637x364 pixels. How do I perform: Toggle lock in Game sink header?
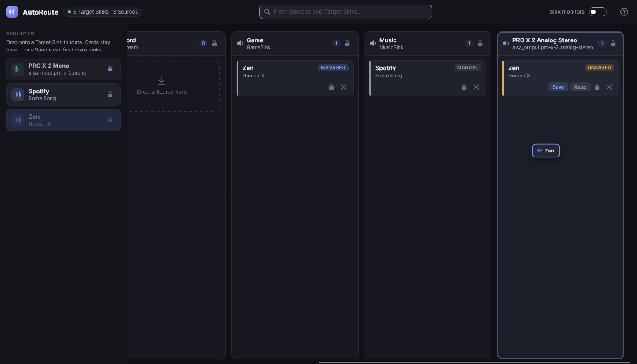(347, 43)
